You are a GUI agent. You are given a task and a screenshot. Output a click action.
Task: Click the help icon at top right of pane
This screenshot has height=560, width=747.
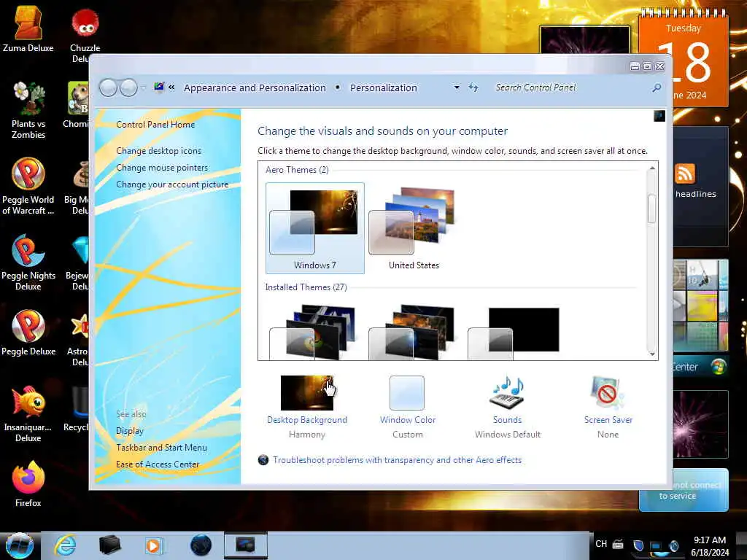(659, 116)
